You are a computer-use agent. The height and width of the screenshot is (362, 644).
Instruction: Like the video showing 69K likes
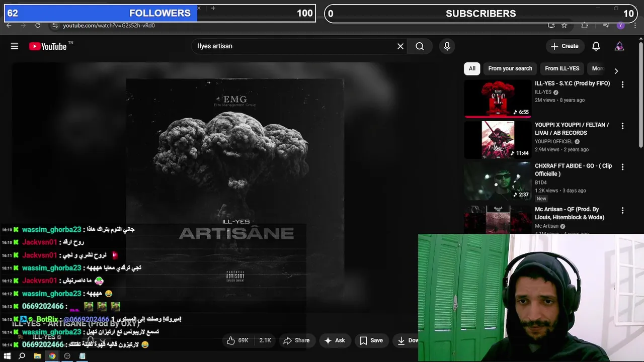point(237,340)
